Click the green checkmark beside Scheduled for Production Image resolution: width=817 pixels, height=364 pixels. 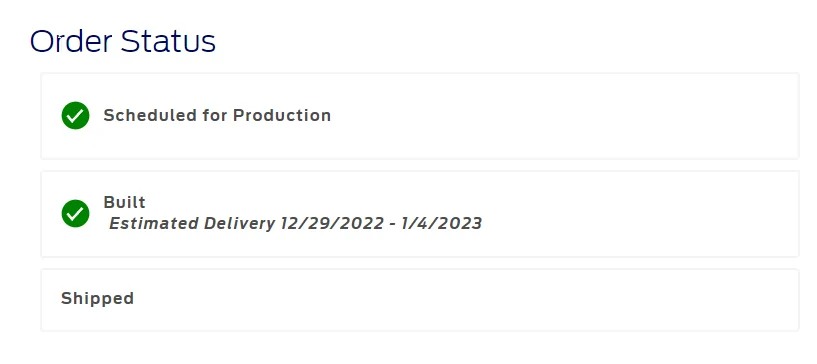76,116
